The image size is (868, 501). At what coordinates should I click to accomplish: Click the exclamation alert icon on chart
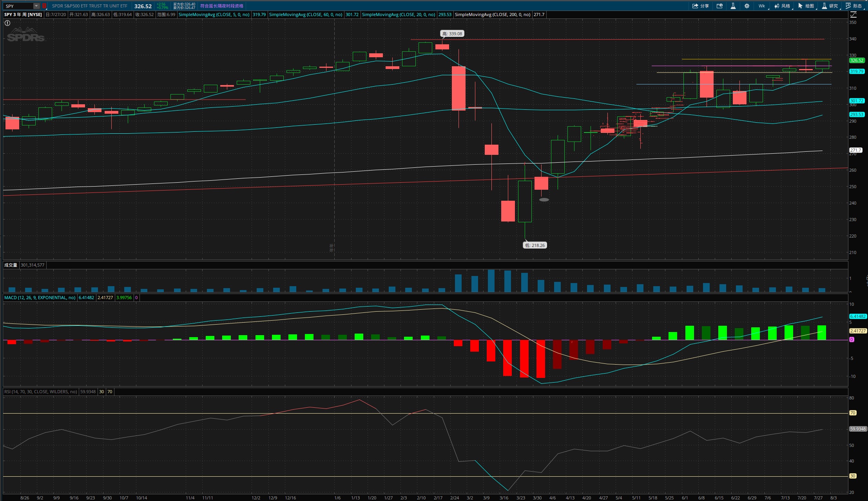[x=7, y=23]
